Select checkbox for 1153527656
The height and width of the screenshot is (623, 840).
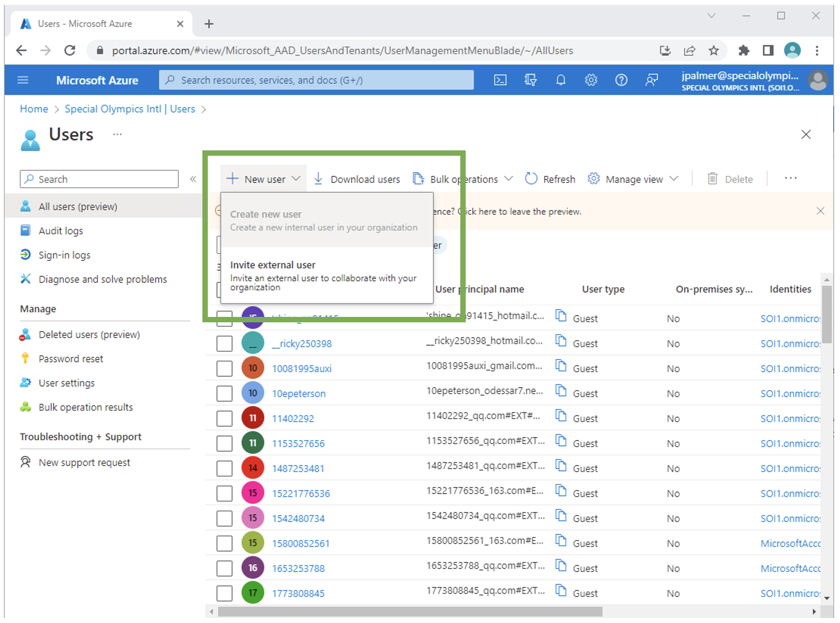224,443
